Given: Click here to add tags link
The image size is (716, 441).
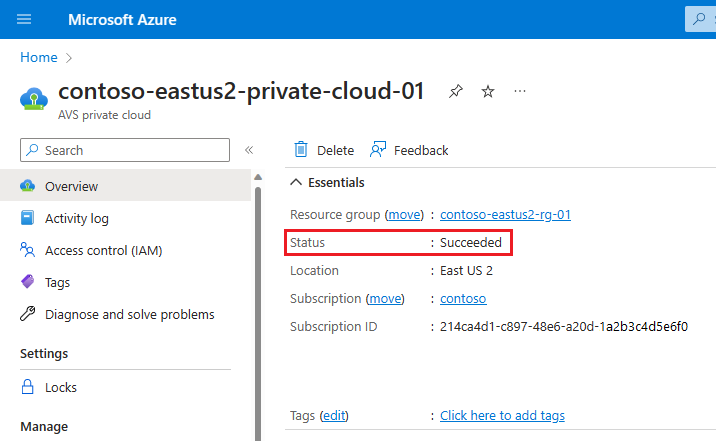Looking at the screenshot, I should click(x=502, y=415).
